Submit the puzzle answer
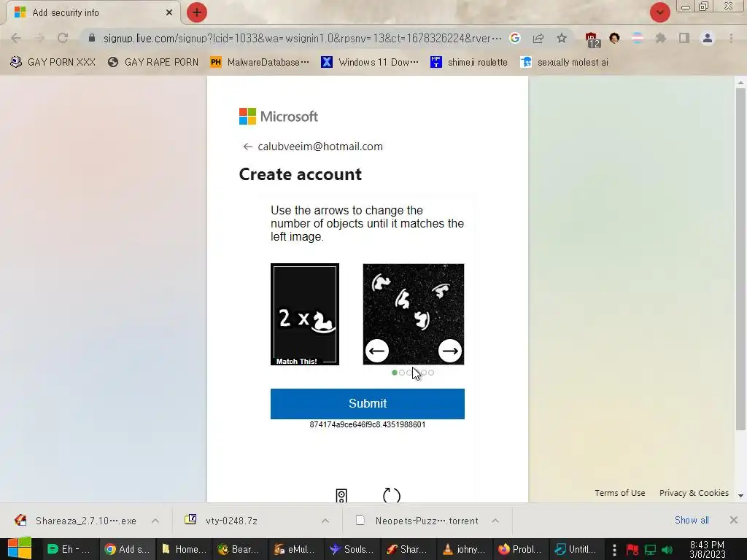Viewport: 747px width, 560px height. tap(368, 404)
